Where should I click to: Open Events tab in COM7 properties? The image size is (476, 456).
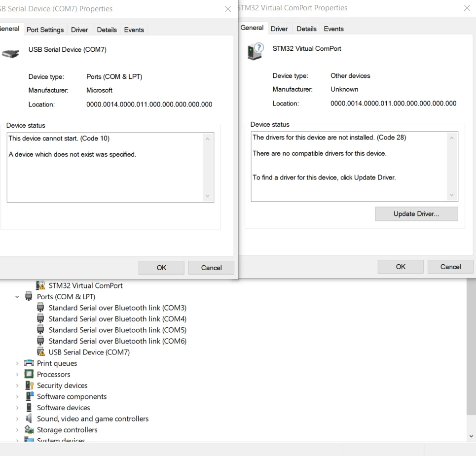pyautogui.click(x=134, y=30)
